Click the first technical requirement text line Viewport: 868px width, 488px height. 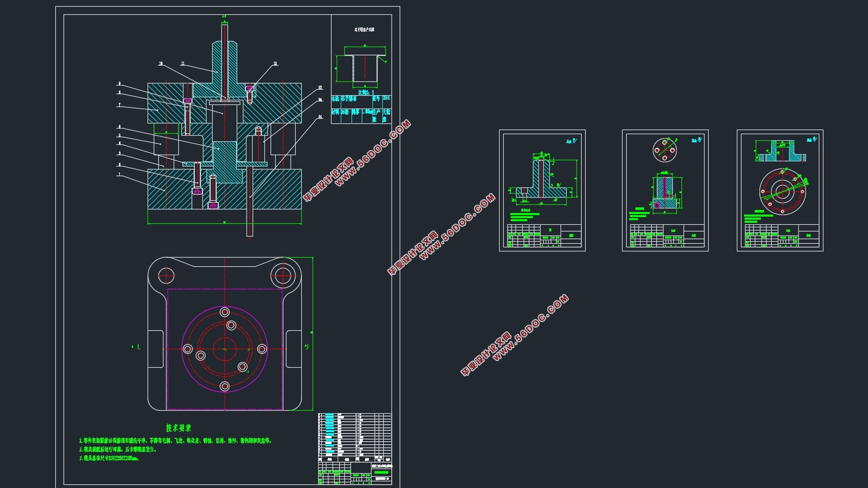(175, 440)
